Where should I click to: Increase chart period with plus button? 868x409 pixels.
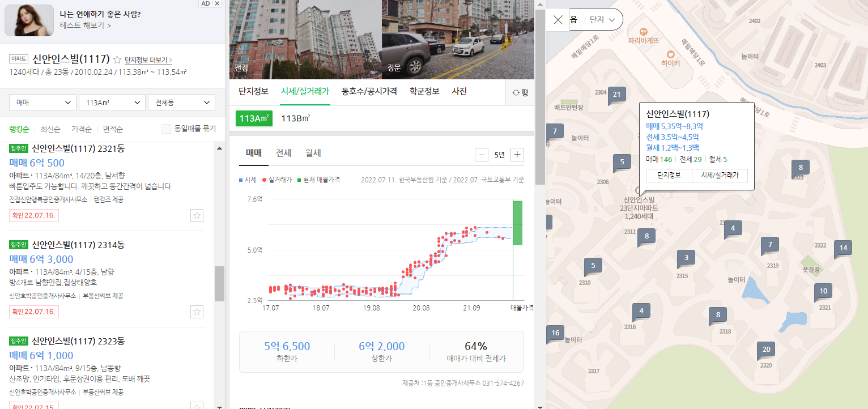tap(517, 155)
